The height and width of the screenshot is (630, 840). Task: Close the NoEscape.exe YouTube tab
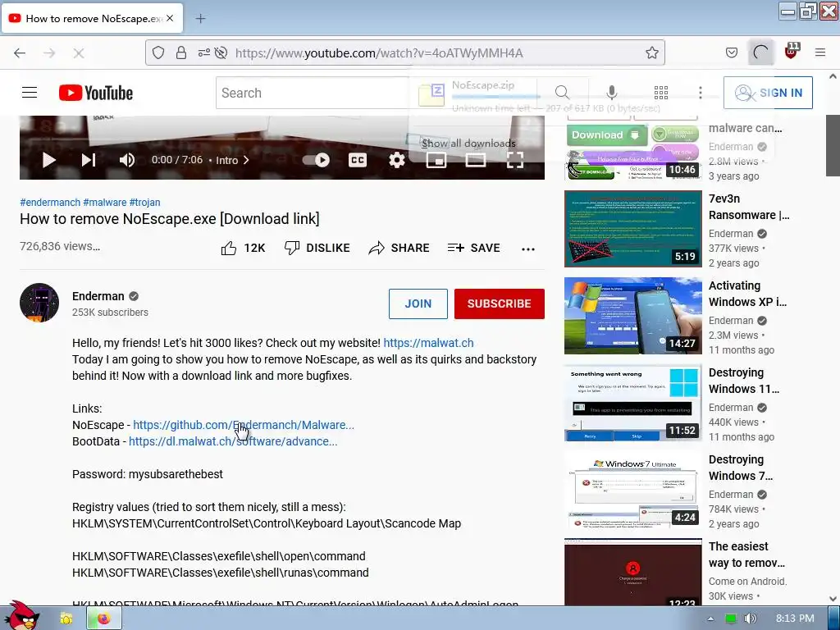click(170, 18)
